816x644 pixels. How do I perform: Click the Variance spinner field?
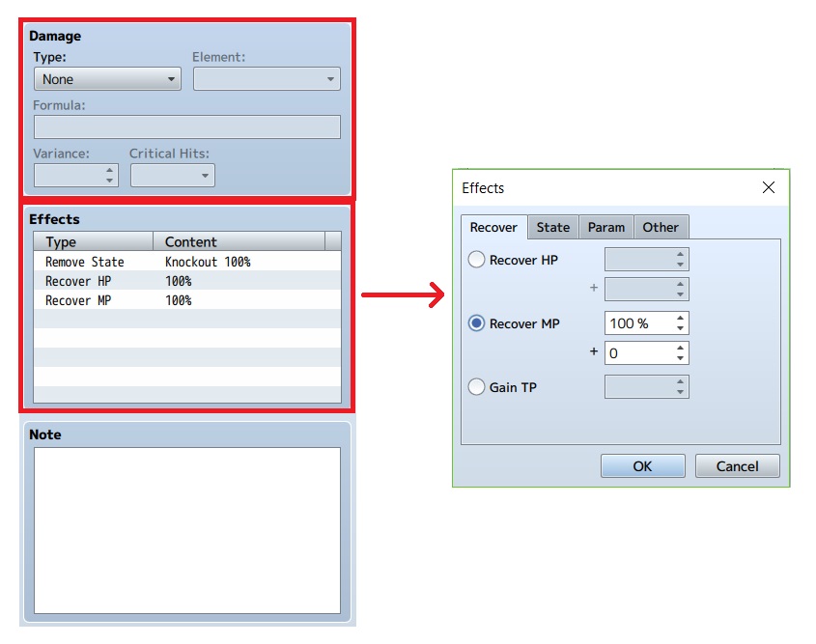coord(76,176)
